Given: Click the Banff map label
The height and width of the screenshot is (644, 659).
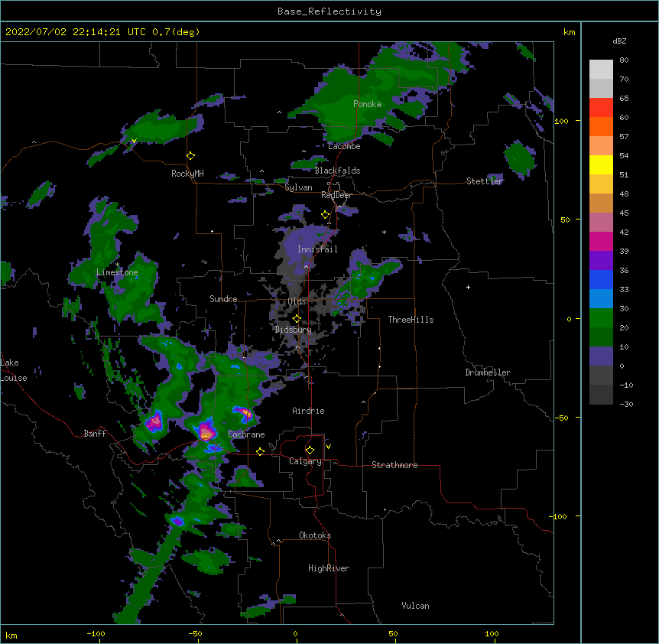Looking at the screenshot, I should [95, 434].
